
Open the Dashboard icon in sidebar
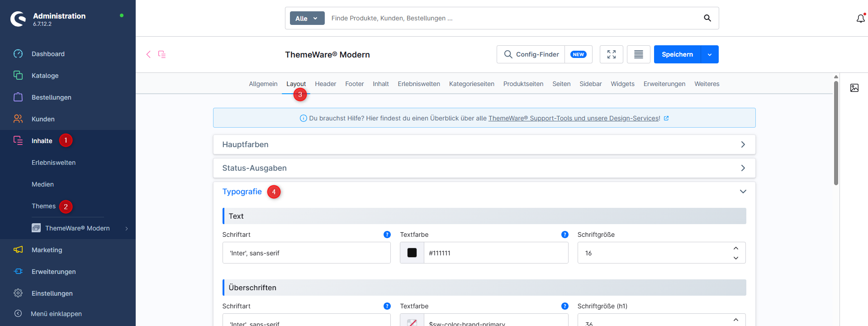tap(18, 54)
